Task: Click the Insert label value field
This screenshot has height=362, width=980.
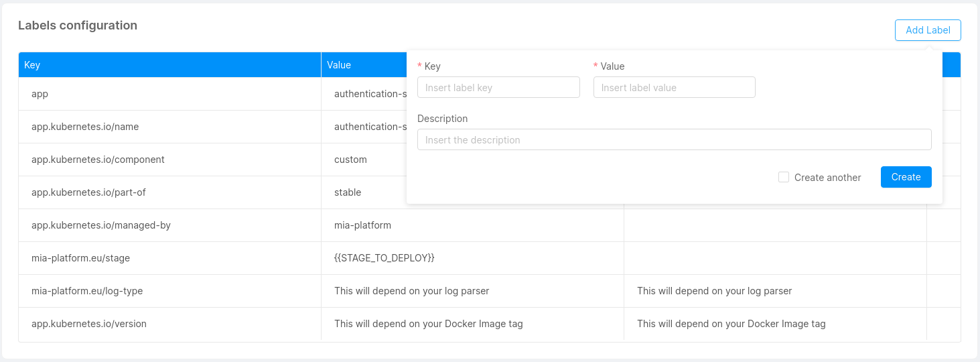Action: coord(674,87)
